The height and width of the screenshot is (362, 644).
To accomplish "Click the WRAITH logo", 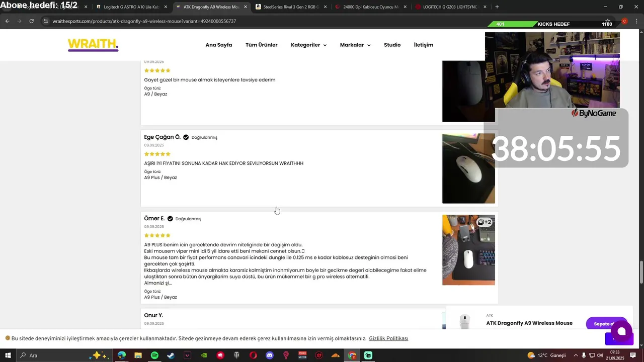I will pos(93,45).
